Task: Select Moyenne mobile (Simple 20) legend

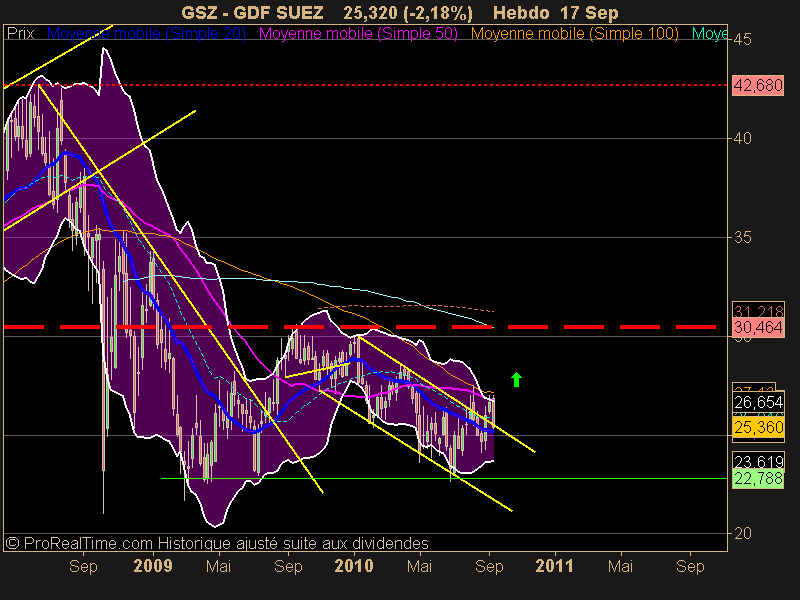Action: (x=146, y=34)
